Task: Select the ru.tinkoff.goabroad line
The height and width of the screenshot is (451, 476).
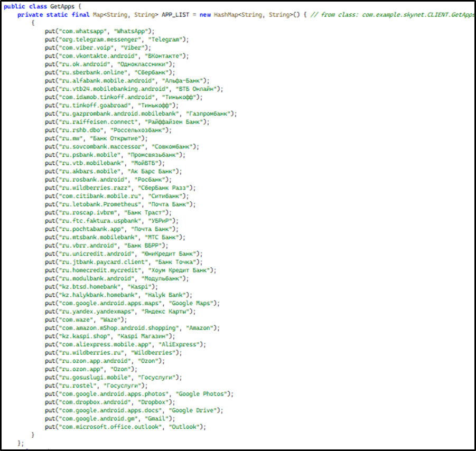Action: (111, 105)
